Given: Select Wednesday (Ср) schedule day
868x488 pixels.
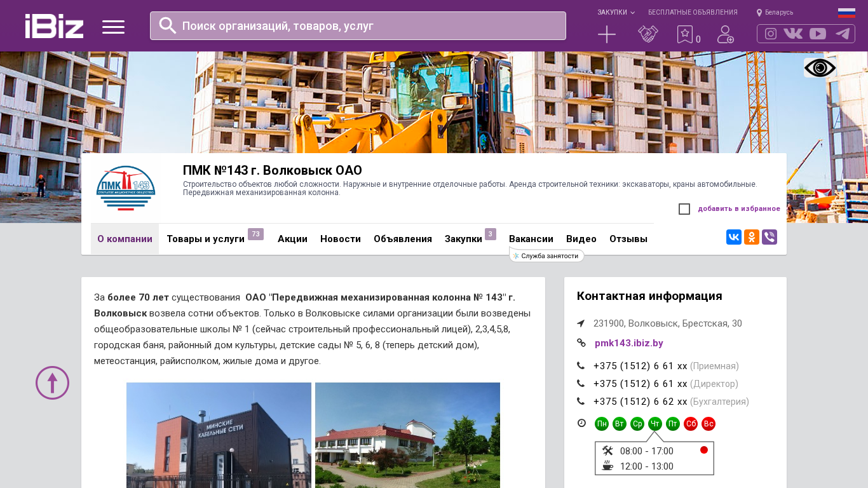Looking at the screenshot, I should tap(637, 424).
